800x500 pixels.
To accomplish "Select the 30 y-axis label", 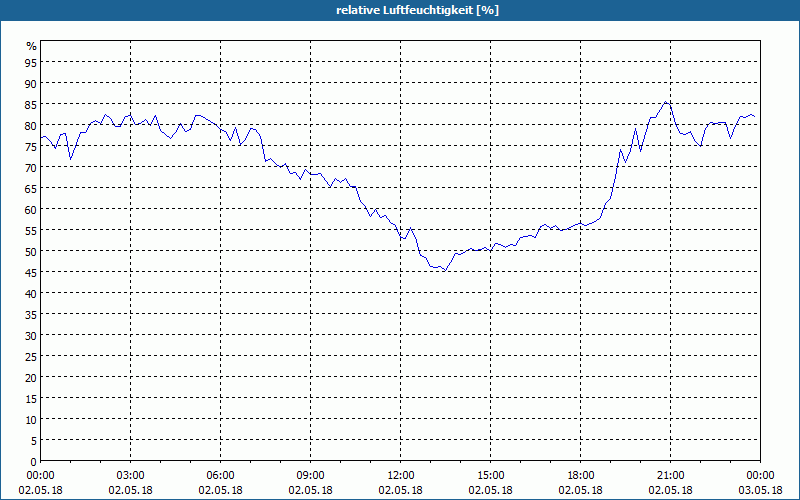I will coord(31,335).
